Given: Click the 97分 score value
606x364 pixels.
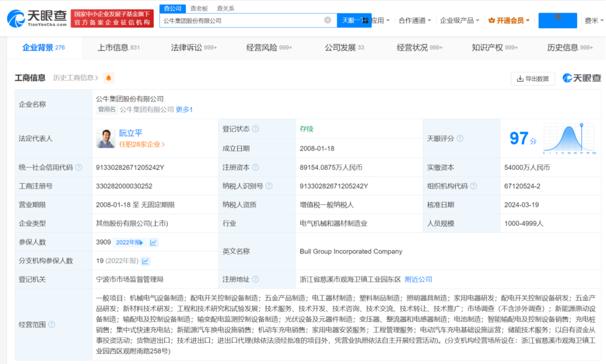Looking at the screenshot, I should point(523,138).
